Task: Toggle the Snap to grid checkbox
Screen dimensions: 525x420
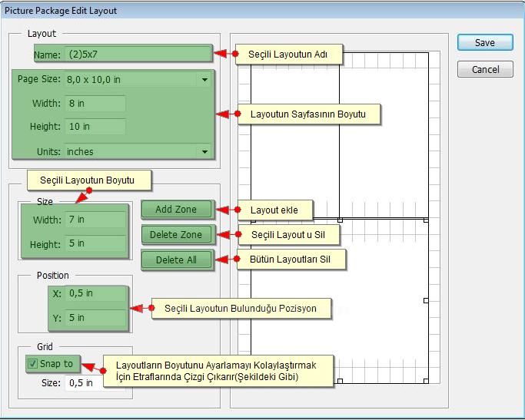Action: [32, 363]
